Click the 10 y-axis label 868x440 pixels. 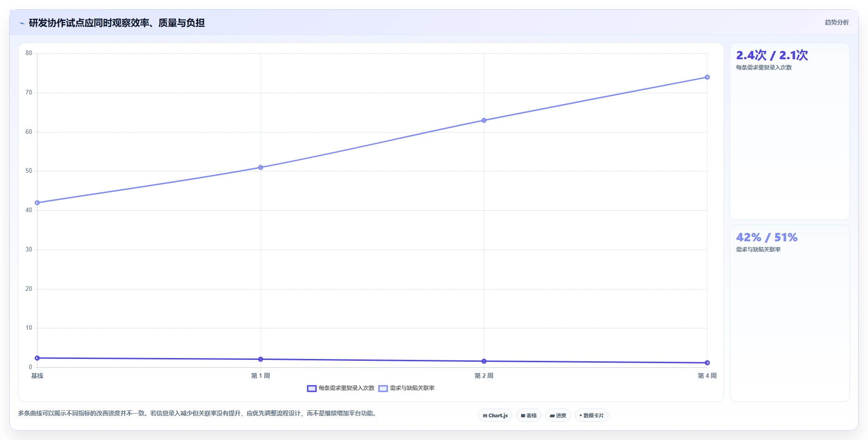coord(29,328)
